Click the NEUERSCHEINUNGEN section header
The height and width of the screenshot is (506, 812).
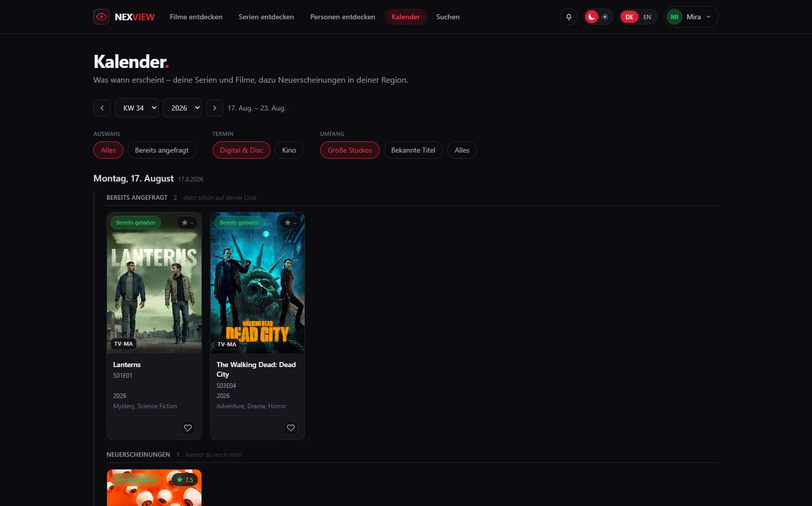click(x=138, y=455)
